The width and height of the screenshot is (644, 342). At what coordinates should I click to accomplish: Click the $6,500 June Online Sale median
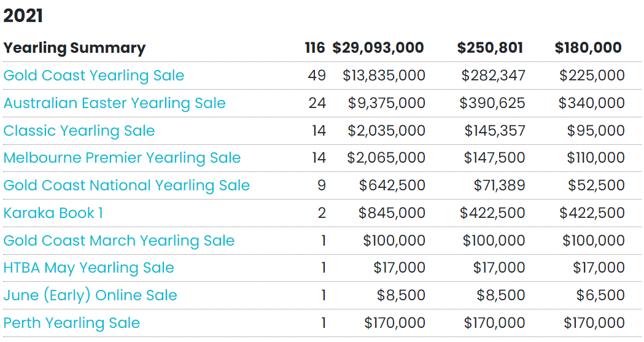[x=600, y=295]
